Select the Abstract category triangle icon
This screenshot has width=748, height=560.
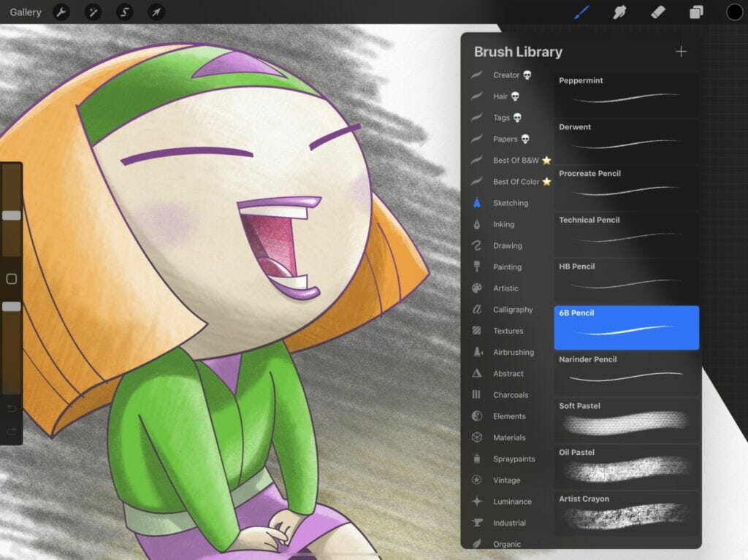476,374
